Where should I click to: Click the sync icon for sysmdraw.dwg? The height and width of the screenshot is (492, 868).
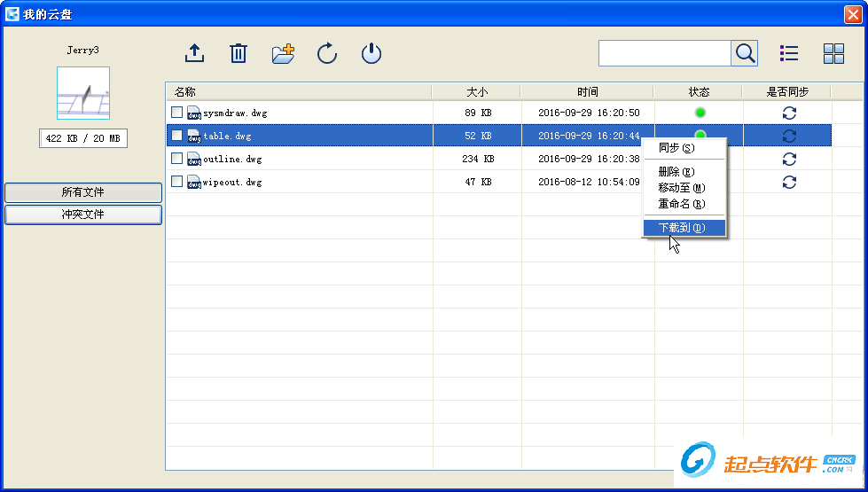pos(789,113)
